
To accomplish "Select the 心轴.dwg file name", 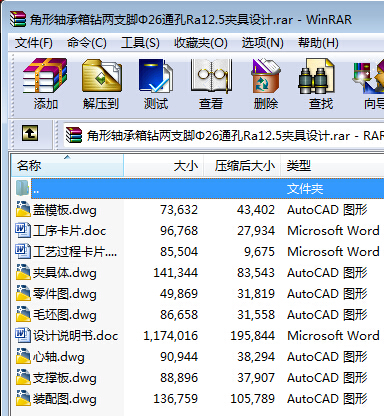I will click(x=59, y=357).
